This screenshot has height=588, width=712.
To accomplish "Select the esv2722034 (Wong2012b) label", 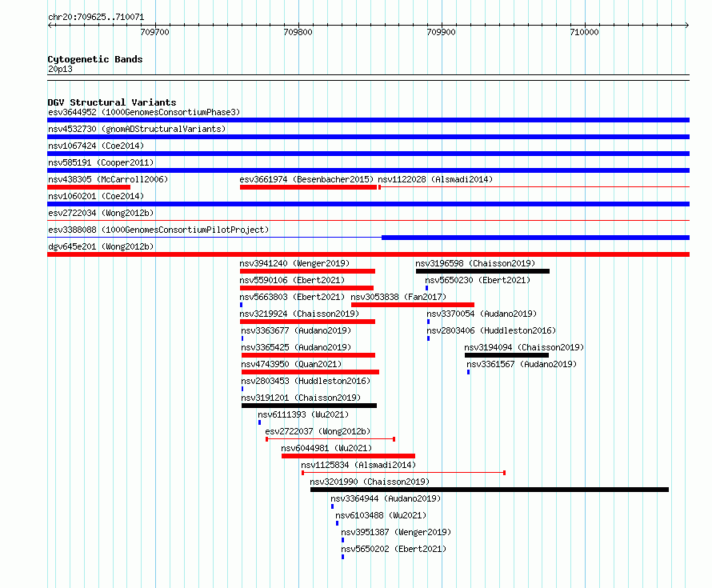I will (101, 213).
